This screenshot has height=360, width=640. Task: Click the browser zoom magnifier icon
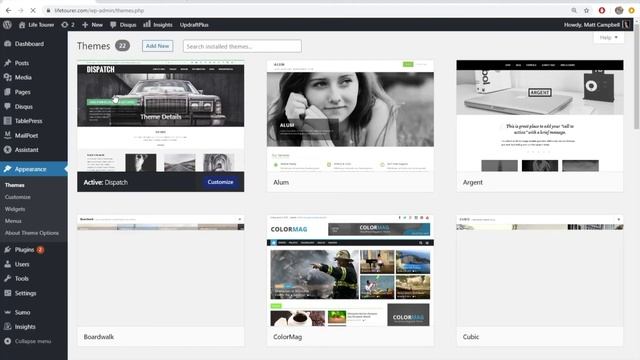tap(574, 10)
